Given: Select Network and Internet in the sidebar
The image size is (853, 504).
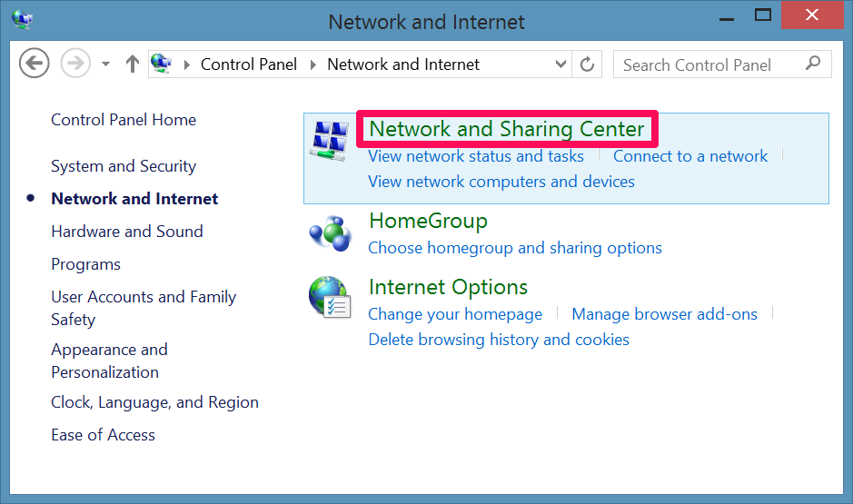Looking at the screenshot, I should [134, 199].
